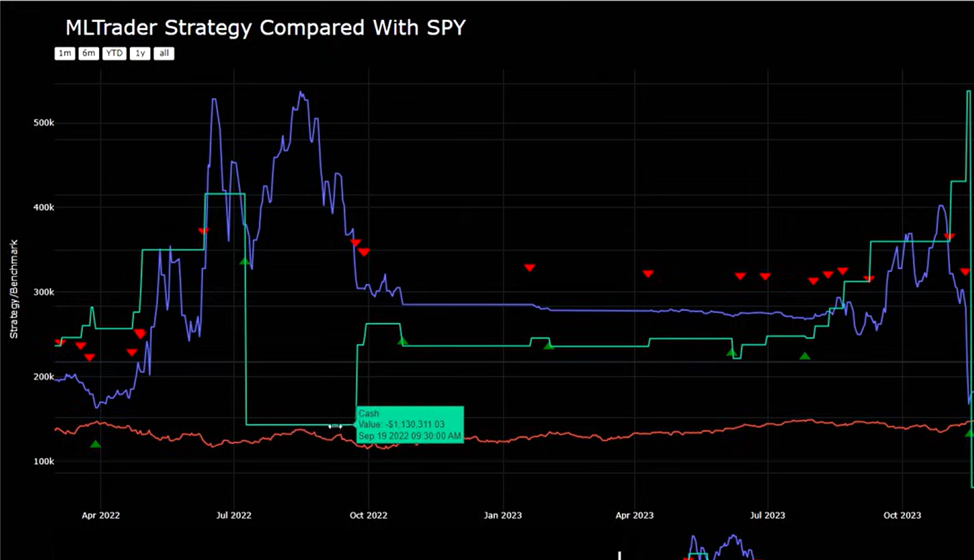Image resolution: width=974 pixels, height=560 pixels.
Task: Click the 'Oct 2023' x-axis label
Action: point(902,515)
